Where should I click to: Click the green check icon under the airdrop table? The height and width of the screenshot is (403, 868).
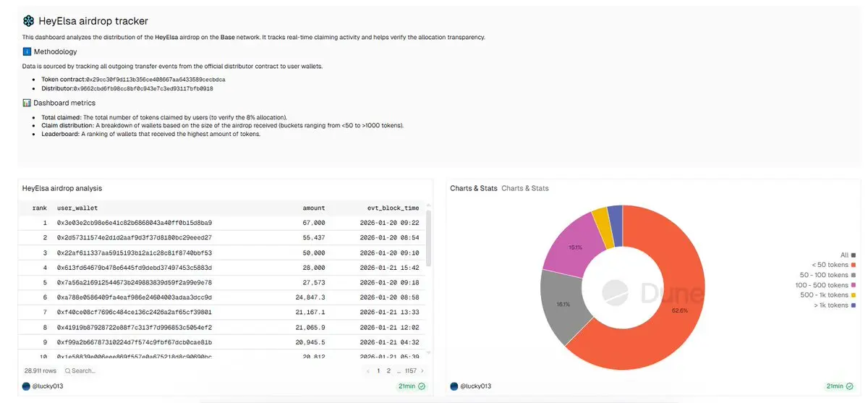coord(422,386)
